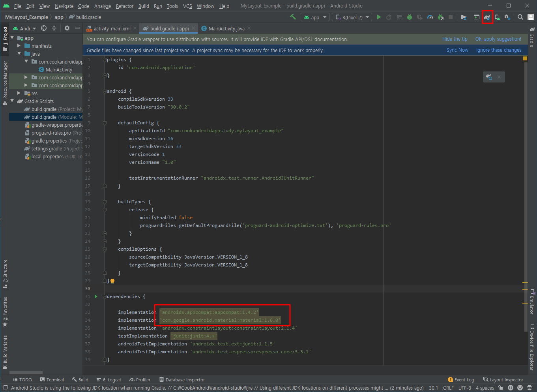This screenshot has width=537, height=392.
Task: Click Attach Debugger to Android Process icon
Action: 440,17
